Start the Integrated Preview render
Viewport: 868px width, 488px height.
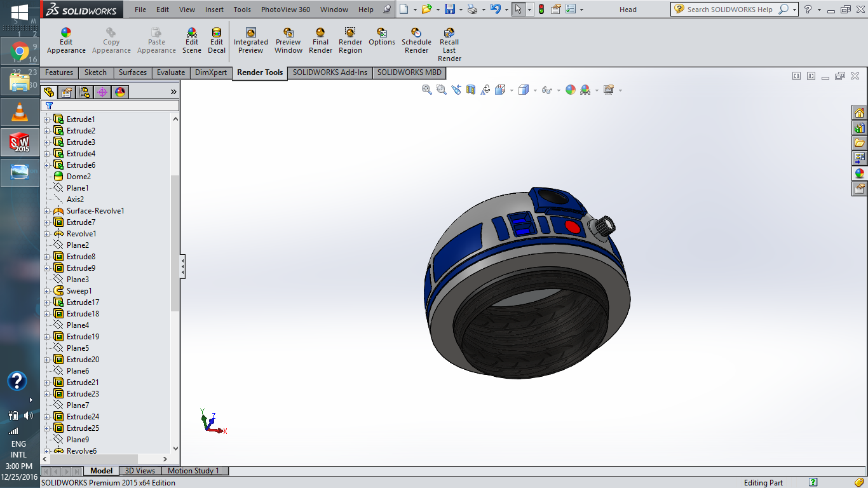[x=251, y=41]
